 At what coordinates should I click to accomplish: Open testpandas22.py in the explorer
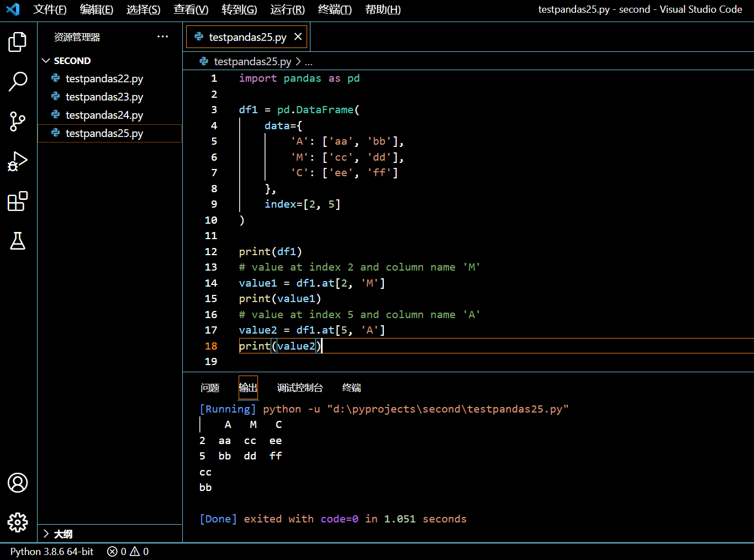click(x=109, y=78)
